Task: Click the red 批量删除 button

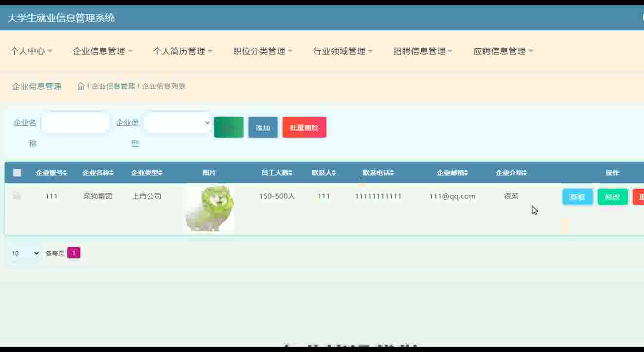Action: click(304, 127)
